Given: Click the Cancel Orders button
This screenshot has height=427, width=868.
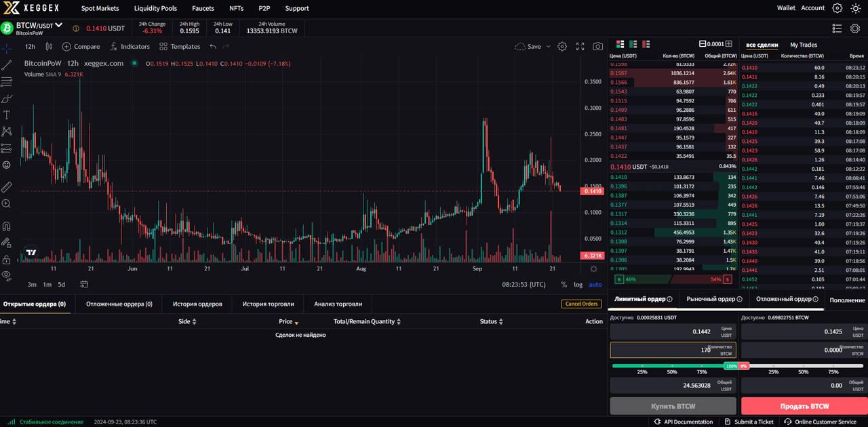Looking at the screenshot, I should (x=581, y=304).
